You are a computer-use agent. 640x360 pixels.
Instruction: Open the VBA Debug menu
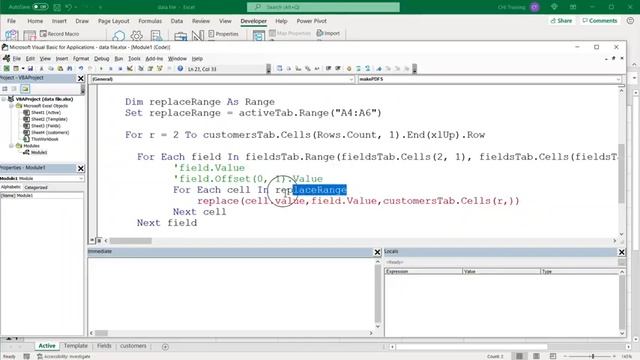click(x=101, y=59)
